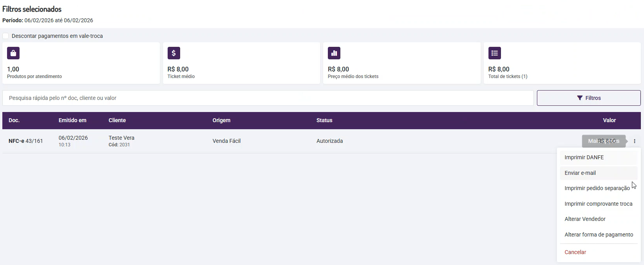
Task: Select Imprimir DANFE from the menu
Action: point(584,157)
